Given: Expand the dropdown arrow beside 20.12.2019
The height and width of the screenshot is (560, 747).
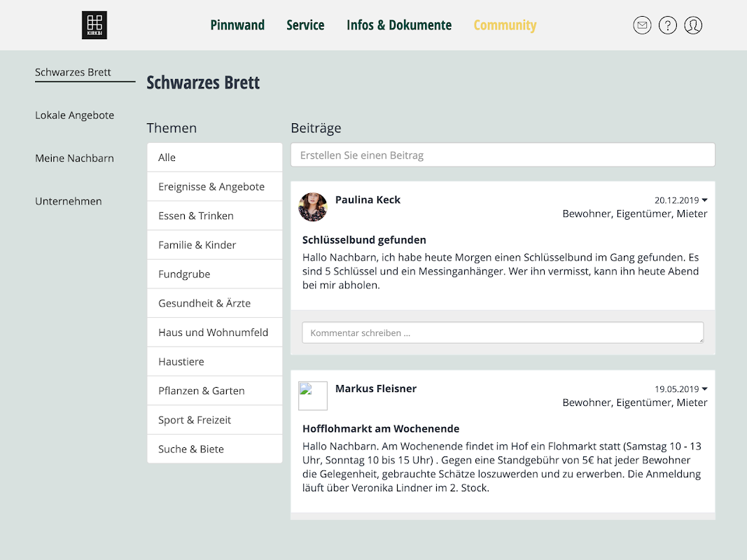Looking at the screenshot, I should 704,200.
